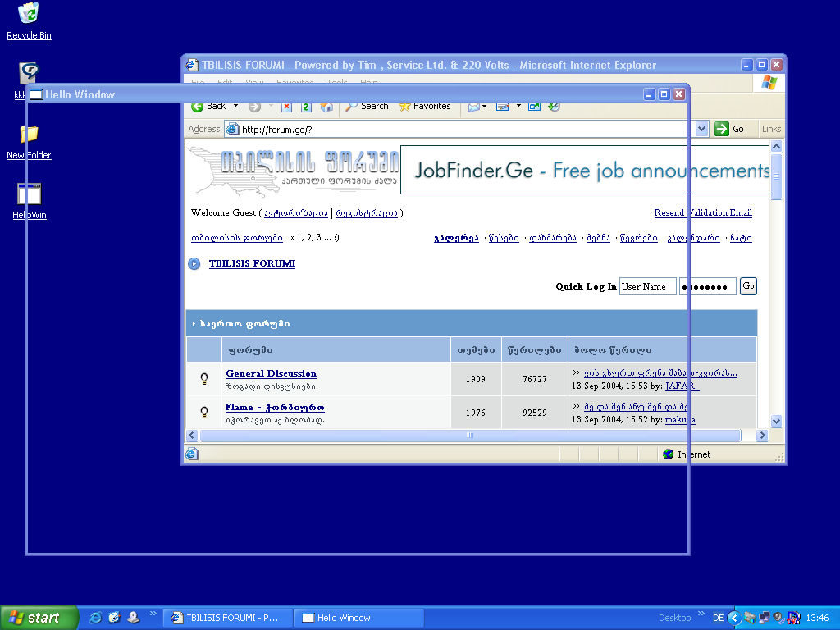Click the Messenger toolbar icon
This screenshot has height=630, width=840.
(x=554, y=107)
